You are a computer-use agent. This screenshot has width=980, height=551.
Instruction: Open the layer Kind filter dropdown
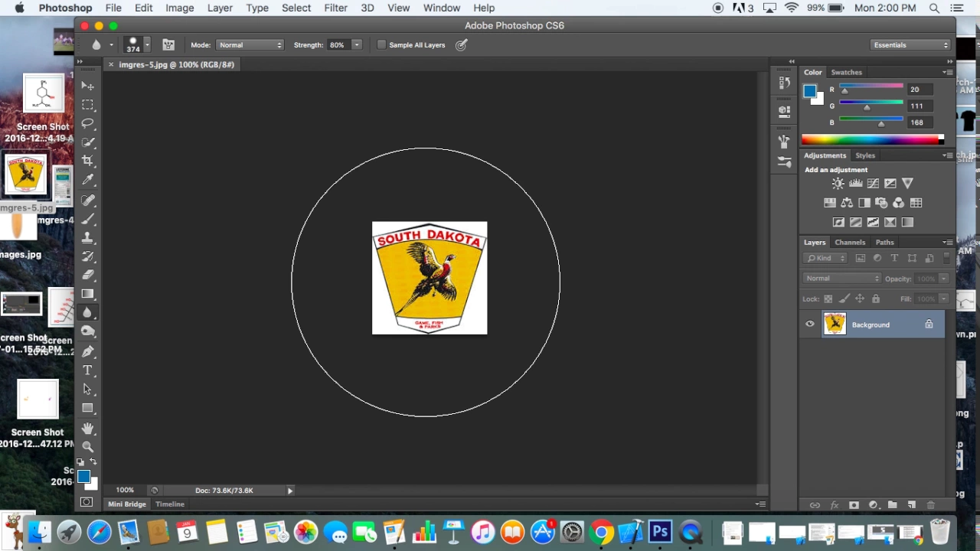coord(825,259)
